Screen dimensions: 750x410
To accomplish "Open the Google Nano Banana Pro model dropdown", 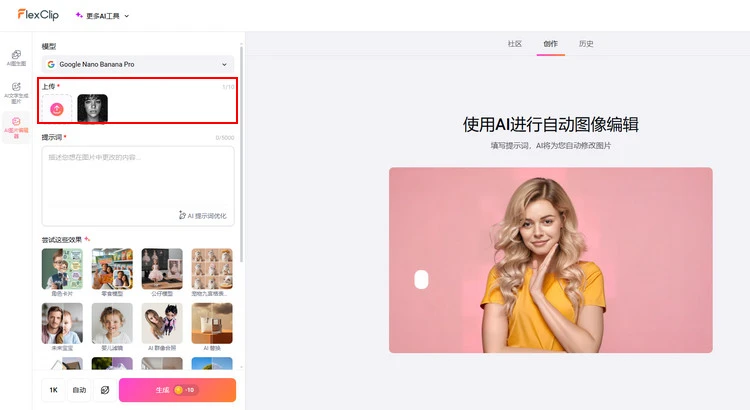I will point(138,64).
